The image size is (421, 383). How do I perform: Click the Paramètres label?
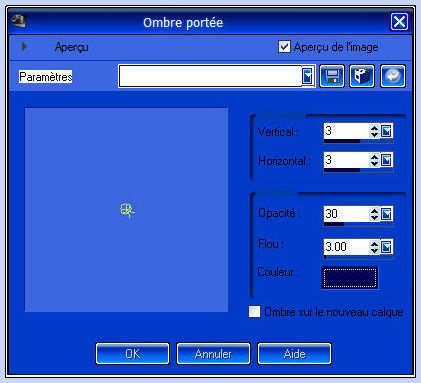pos(46,77)
